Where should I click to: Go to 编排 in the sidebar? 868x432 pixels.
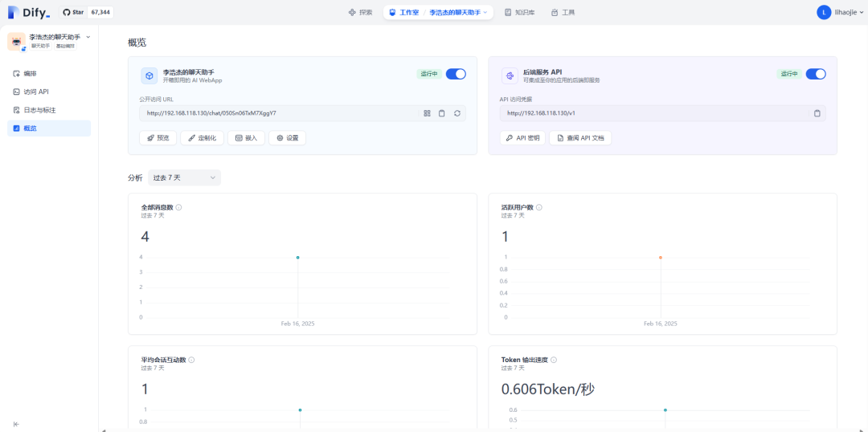click(x=49, y=74)
